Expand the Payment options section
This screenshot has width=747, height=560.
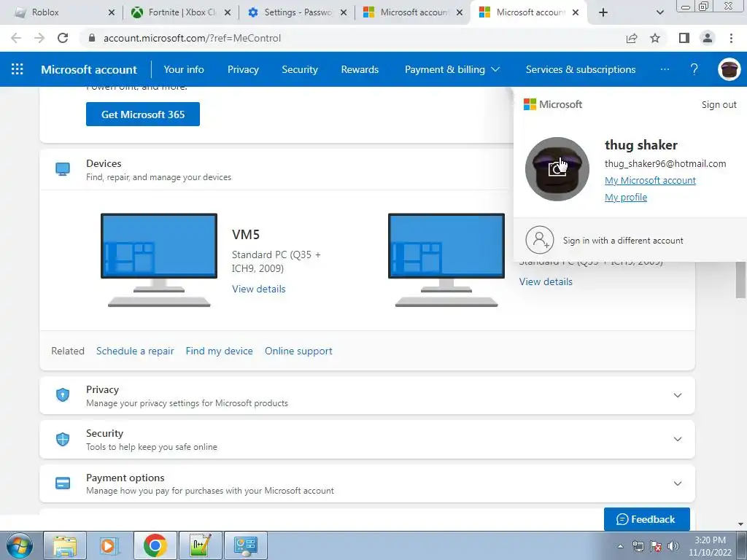(x=678, y=483)
